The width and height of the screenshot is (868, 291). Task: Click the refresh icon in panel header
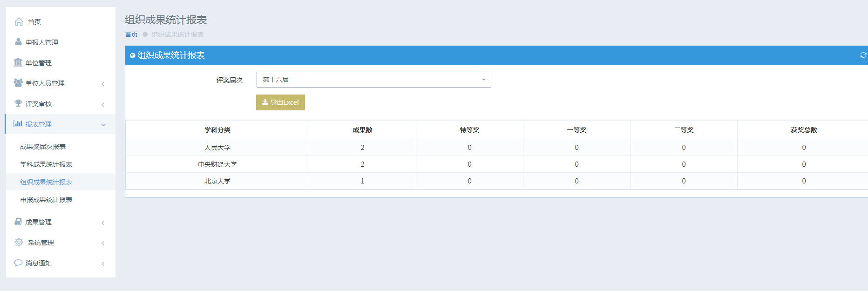tap(863, 55)
